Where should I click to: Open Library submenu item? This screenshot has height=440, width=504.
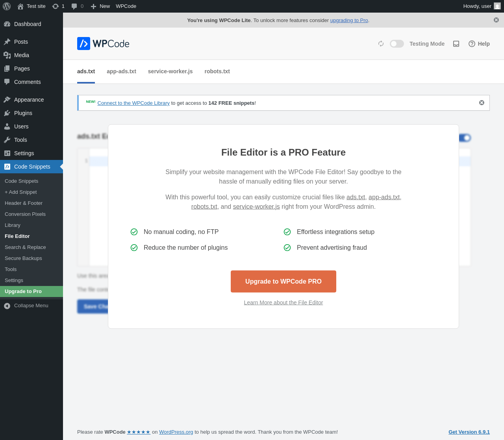(31, 225)
